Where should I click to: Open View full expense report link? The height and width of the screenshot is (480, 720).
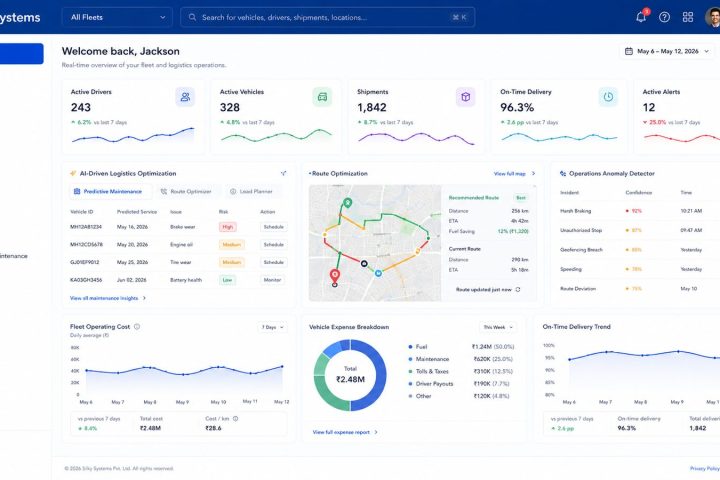click(x=345, y=432)
